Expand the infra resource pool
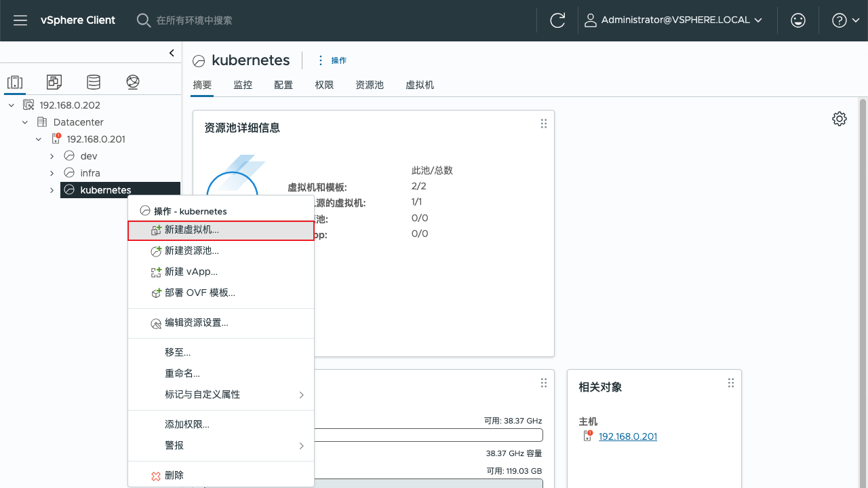The width and height of the screenshot is (868, 488). click(x=52, y=173)
